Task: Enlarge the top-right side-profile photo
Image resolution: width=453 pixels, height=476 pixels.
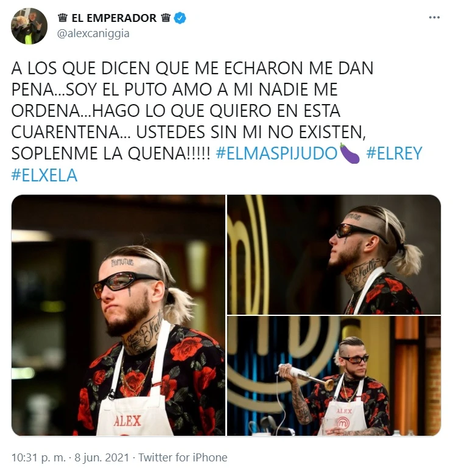Action: 334,254
